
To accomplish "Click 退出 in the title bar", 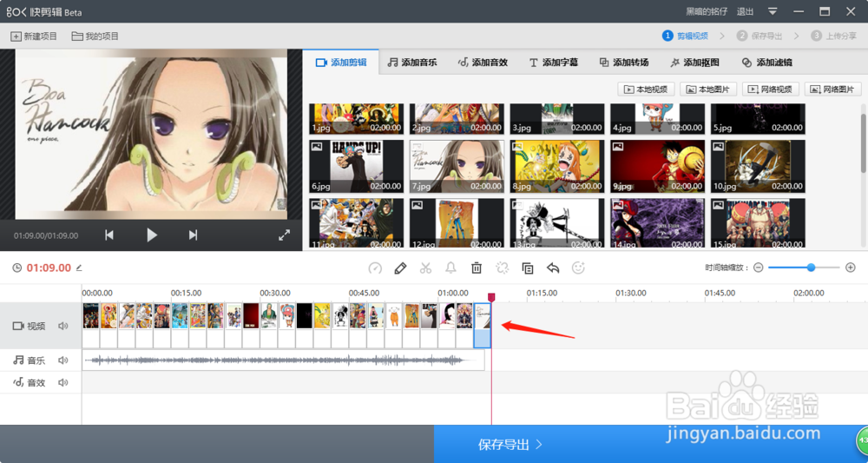I will coord(745,11).
